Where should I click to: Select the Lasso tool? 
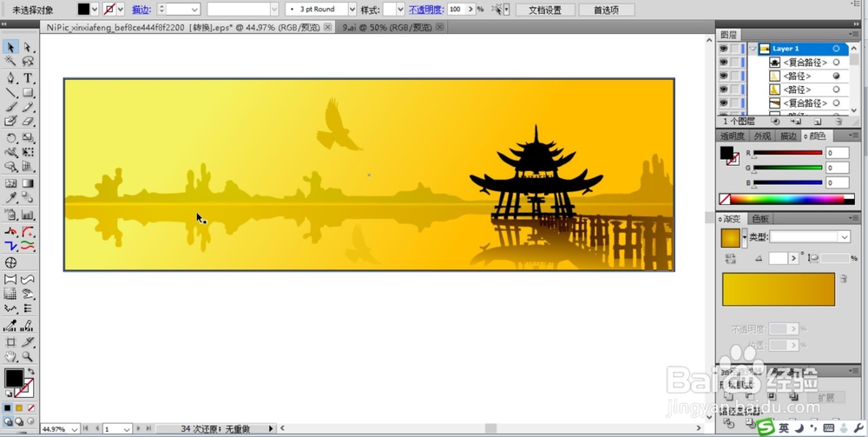28,62
